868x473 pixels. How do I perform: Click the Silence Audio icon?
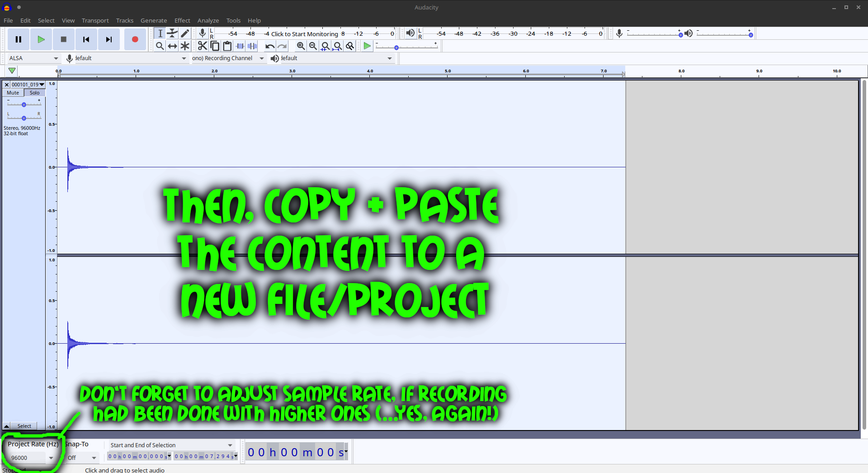[252, 45]
